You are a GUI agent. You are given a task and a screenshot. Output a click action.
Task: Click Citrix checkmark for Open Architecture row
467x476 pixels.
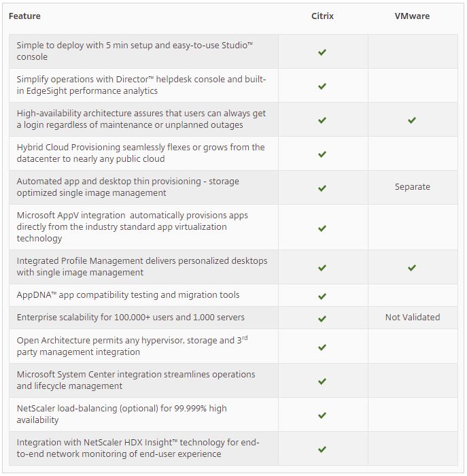(322, 347)
